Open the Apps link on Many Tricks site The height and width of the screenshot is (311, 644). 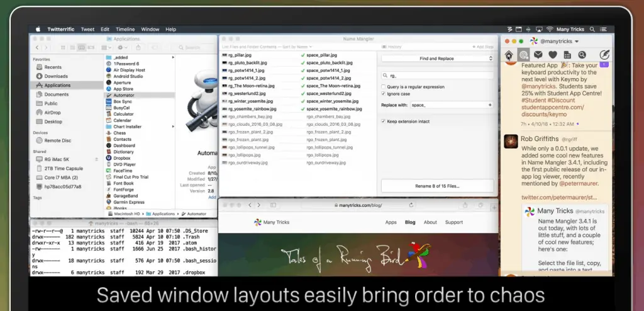coord(391,222)
